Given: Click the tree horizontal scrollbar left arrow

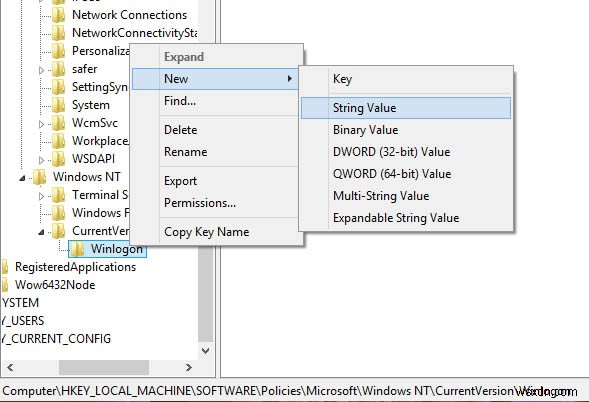Looking at the screenshot, I should pyautogui.click(x=10, y=367).
